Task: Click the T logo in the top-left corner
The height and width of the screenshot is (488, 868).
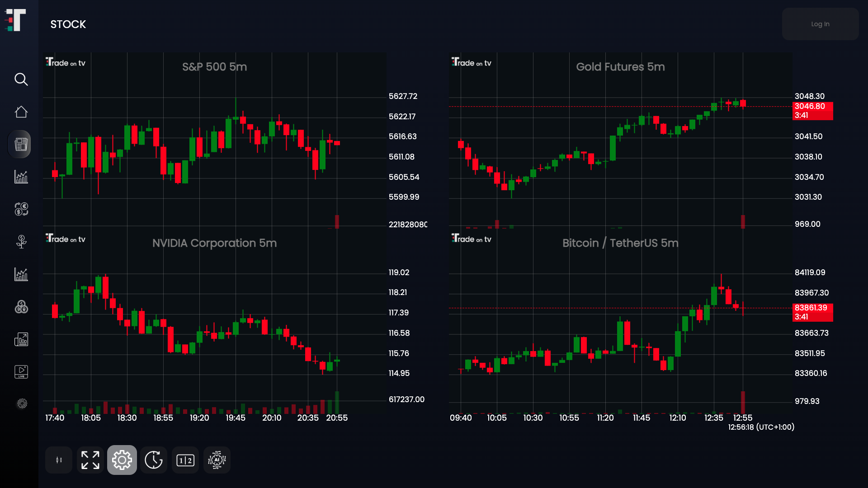Action: [x=15, y=20]
